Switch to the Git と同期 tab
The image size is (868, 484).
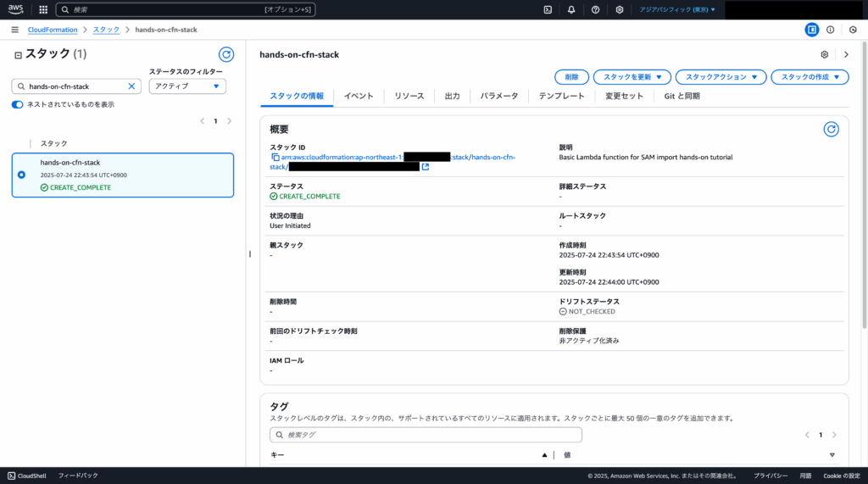682,96
